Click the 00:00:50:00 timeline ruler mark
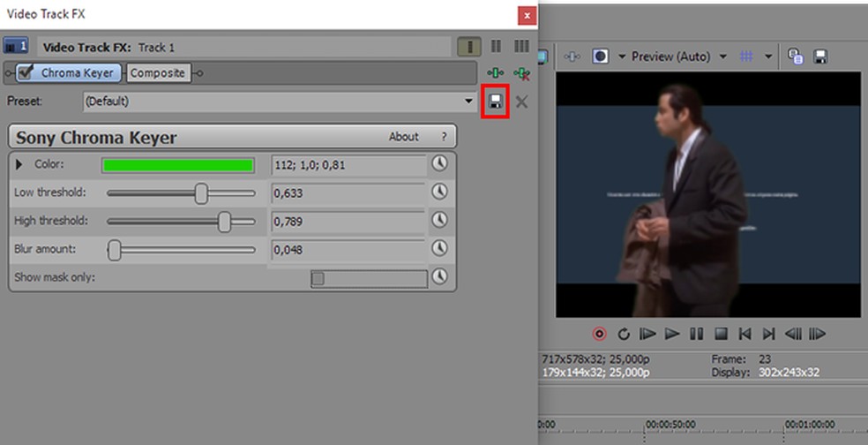This screenshot has width=868, height=445. pyautogui.click(x=671, y=425)
